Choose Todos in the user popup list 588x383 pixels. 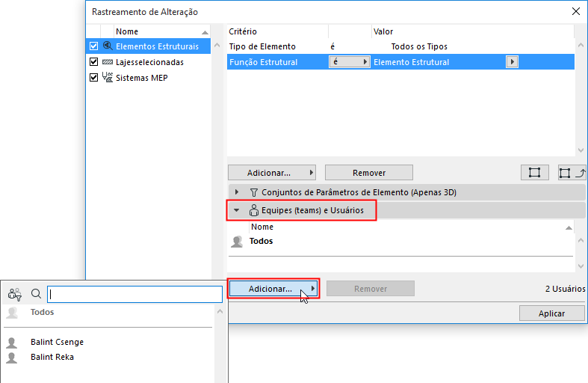tap(42, 312)
